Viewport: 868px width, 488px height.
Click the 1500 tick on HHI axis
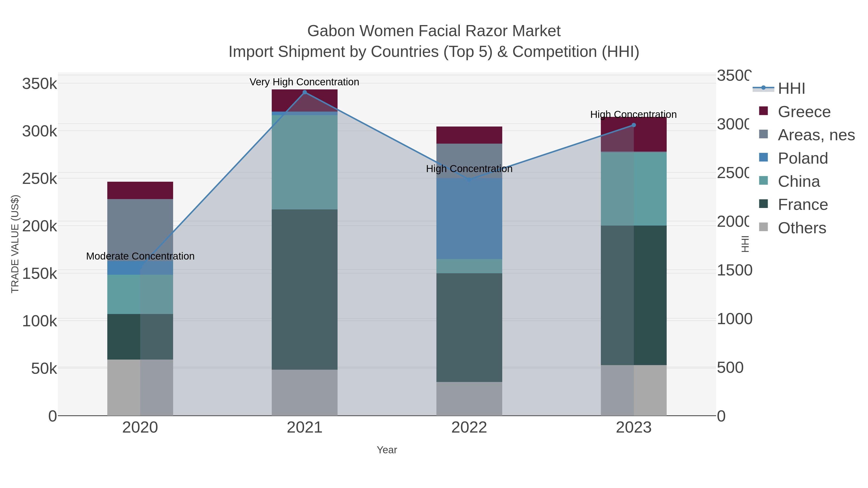click(x=735, y=270)
